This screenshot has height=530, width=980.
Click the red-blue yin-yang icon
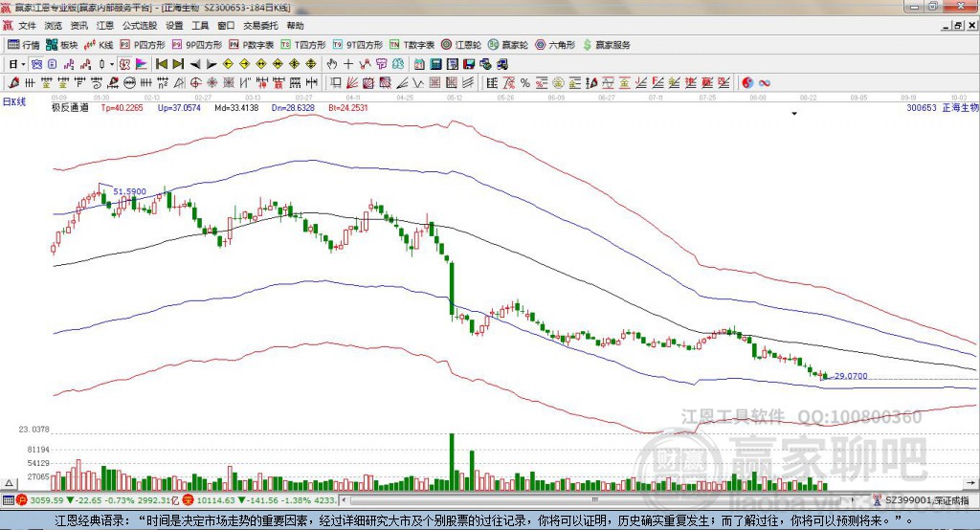[746, 82]
